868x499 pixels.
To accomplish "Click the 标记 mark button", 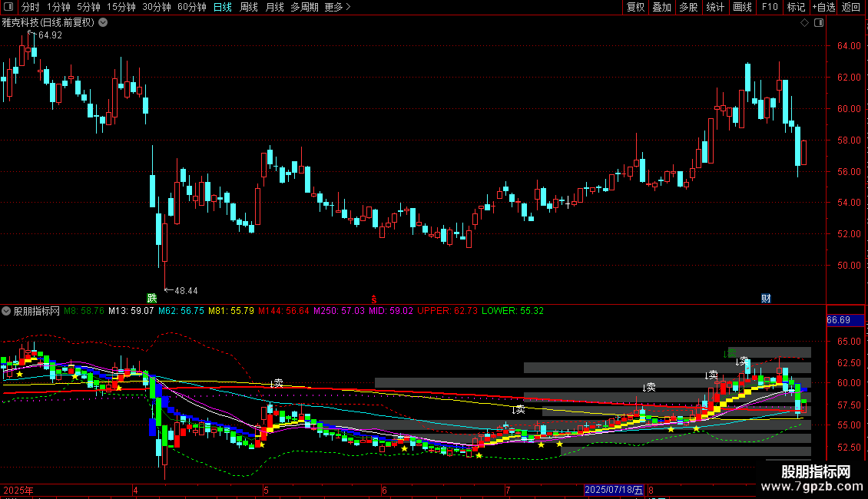I will coord(796,7).
